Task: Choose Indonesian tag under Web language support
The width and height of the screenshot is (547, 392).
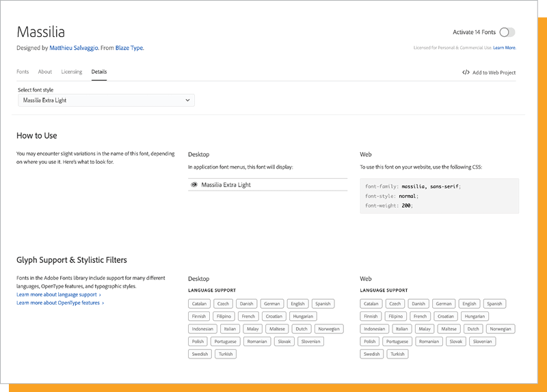Action: (374, 329)
